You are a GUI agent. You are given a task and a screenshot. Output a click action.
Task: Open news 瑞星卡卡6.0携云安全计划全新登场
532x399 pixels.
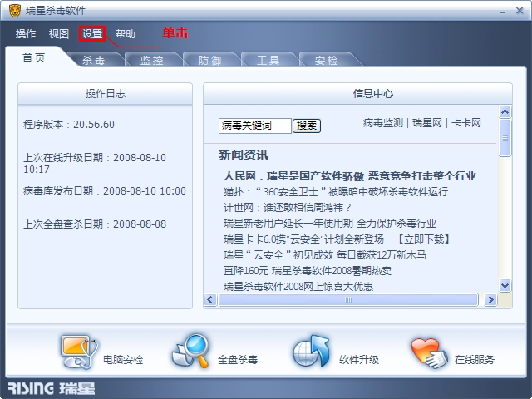click(303, 239)
